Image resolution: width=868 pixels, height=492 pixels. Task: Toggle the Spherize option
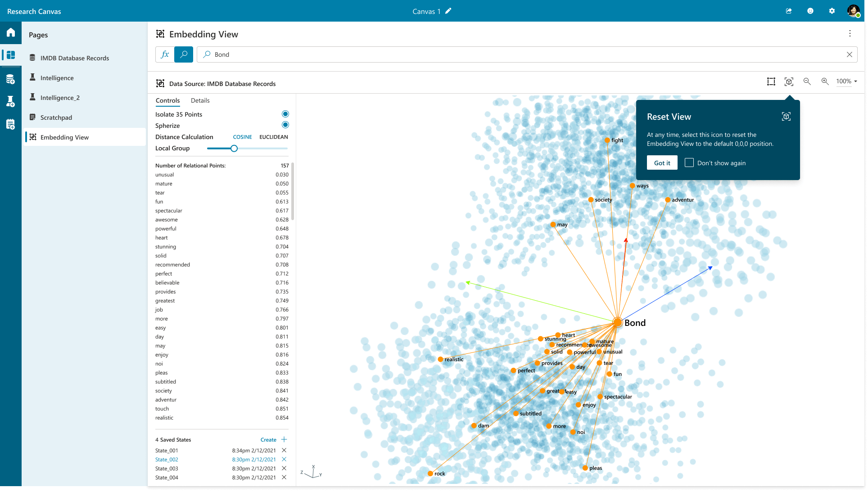click(285, 125)
